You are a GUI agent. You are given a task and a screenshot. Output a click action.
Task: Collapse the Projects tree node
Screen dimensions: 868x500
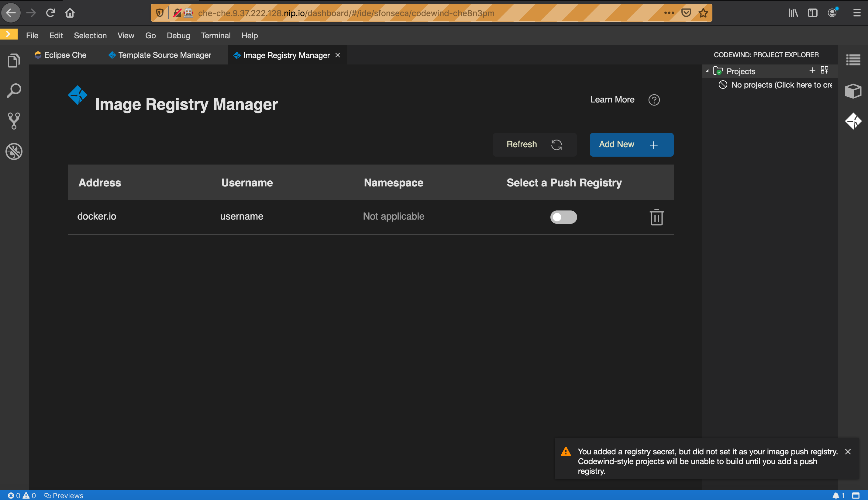click(x=707, y=71)
